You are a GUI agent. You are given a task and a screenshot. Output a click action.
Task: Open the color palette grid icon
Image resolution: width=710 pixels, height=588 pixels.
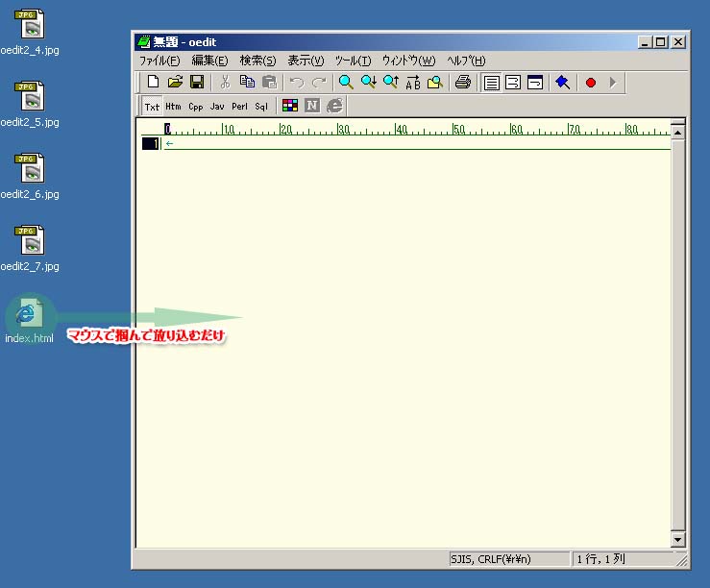(290, 106)
